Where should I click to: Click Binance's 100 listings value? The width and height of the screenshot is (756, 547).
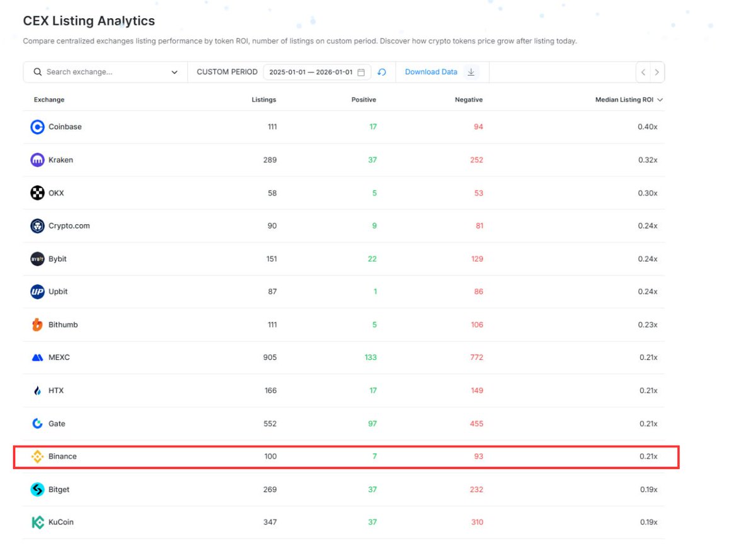point(270,456)
